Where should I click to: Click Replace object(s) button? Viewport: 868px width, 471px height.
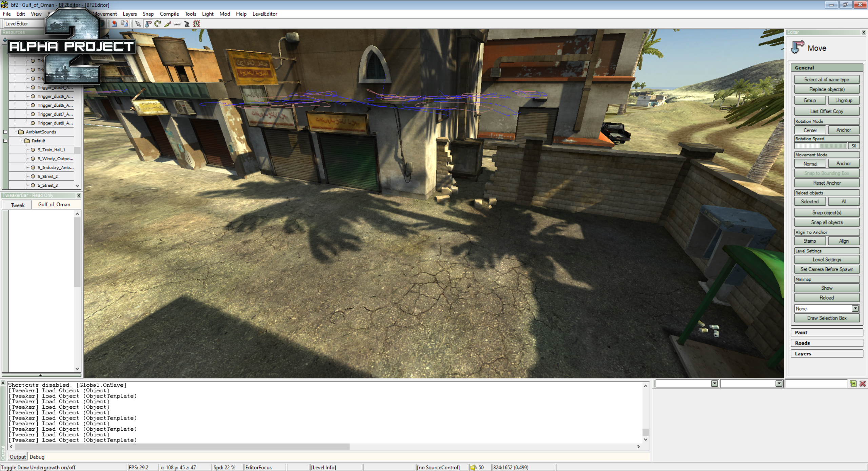pyautogui.click(x=827, y=89)
